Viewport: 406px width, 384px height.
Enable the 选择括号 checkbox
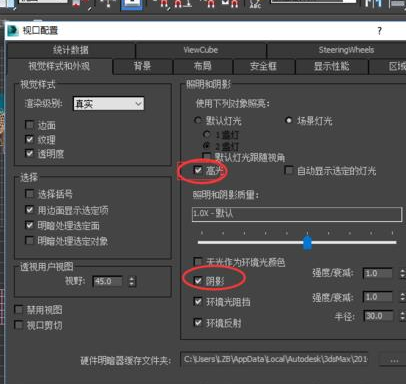click(29, 194)
